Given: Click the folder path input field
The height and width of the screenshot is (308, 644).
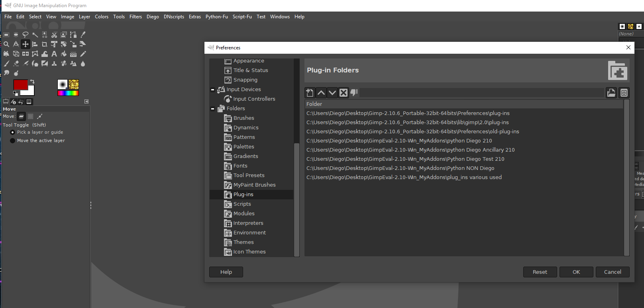Looking at the screenshot, I should click(x=481, y=93).
